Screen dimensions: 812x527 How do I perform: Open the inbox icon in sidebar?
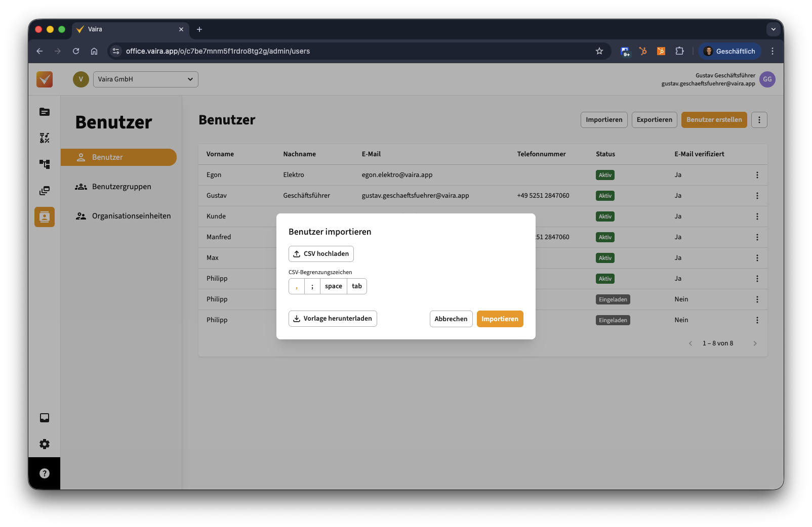coord(45,418)
